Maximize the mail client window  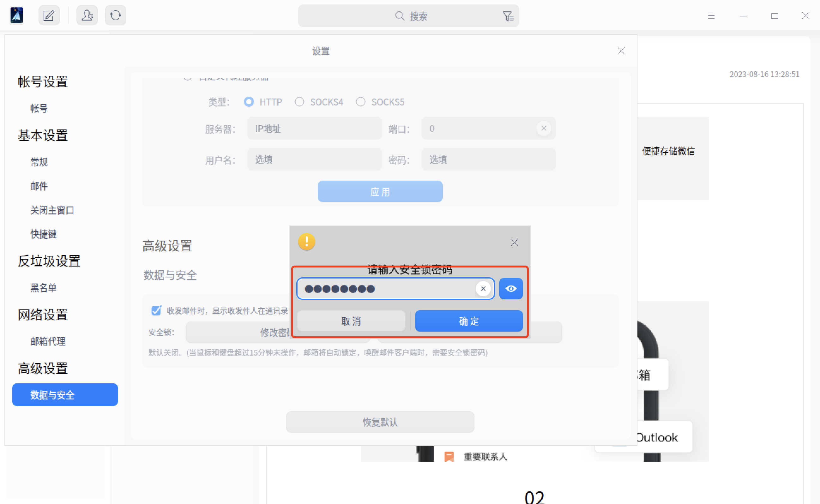point(775,16)
